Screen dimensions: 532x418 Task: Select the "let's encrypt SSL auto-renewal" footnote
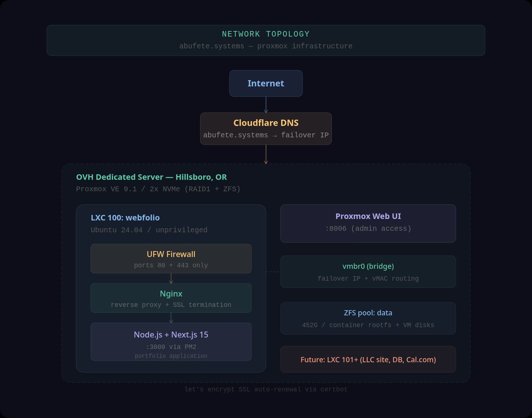(x=266, y=389)
